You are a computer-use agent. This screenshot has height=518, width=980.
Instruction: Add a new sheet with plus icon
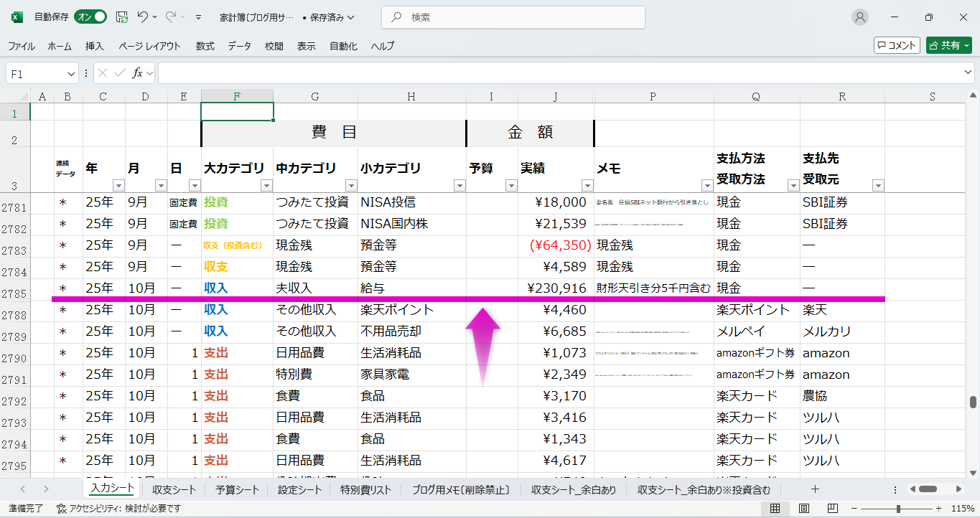815,489
